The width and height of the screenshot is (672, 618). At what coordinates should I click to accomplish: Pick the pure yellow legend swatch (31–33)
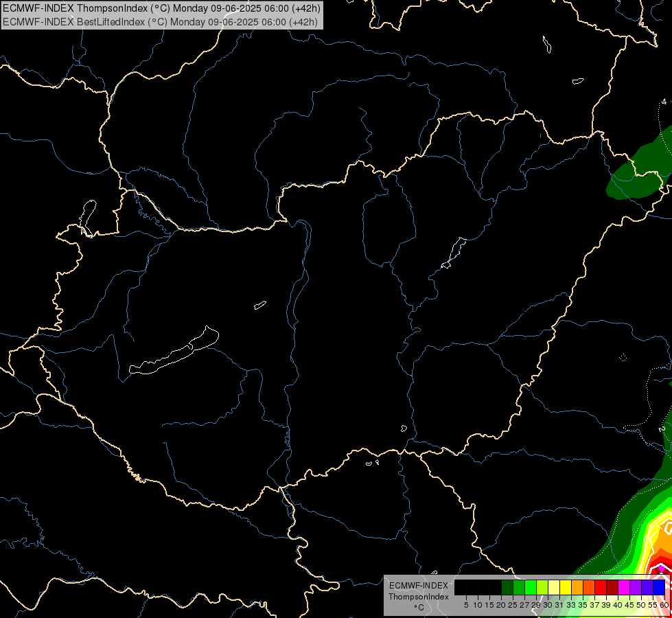566,587
